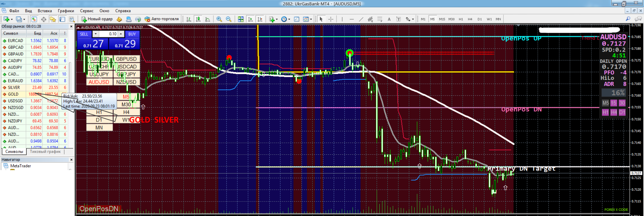Image resolution: width=644 pixels, height=216 pixels.
Task: Select EURCAD row in Market Watch
Action: click(x=35, y=41)
